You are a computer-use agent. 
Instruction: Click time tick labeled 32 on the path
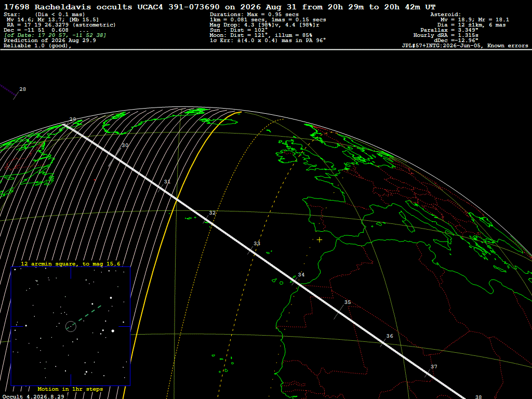pyautogui.click(x=212, y=212)
